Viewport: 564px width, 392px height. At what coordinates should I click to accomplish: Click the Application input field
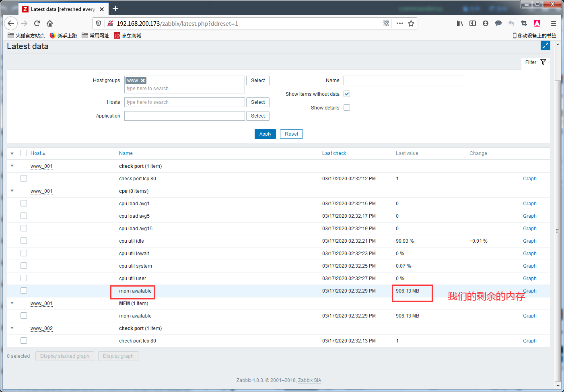[184, 116]
